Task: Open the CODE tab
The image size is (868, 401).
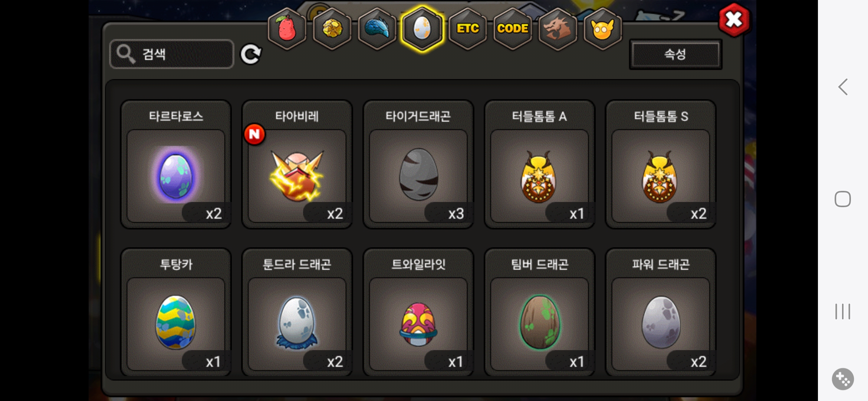Action: point(513,29)
